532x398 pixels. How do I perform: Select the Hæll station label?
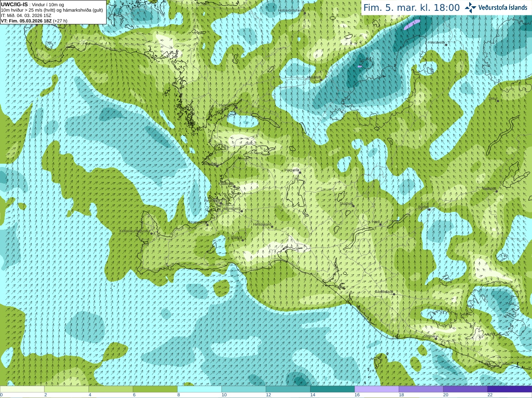click(x=376, y=222)
